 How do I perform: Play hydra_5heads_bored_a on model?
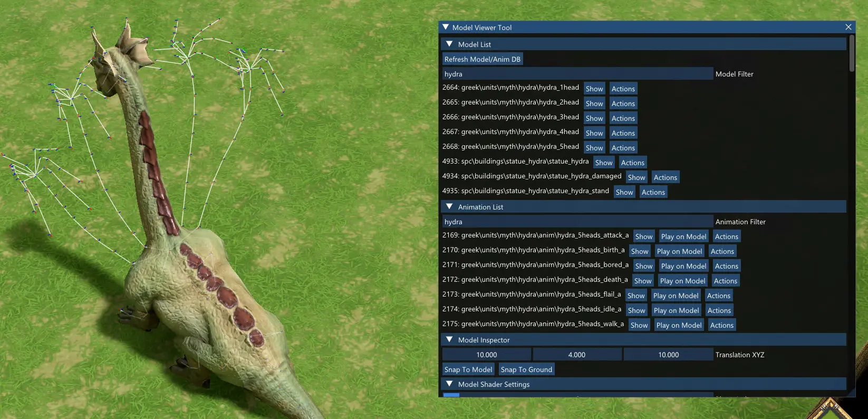684,266
